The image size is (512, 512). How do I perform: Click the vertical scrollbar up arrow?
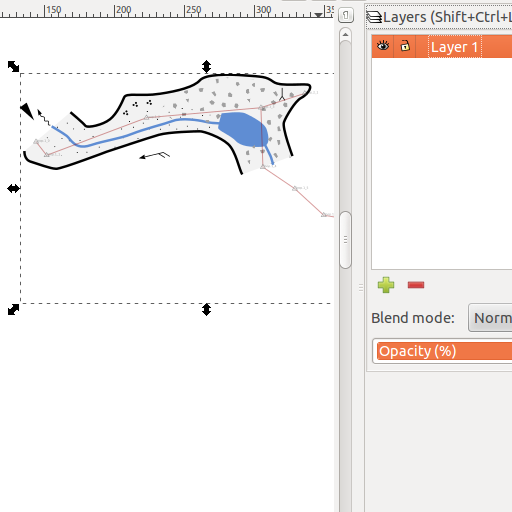click(x=345, y=34)
